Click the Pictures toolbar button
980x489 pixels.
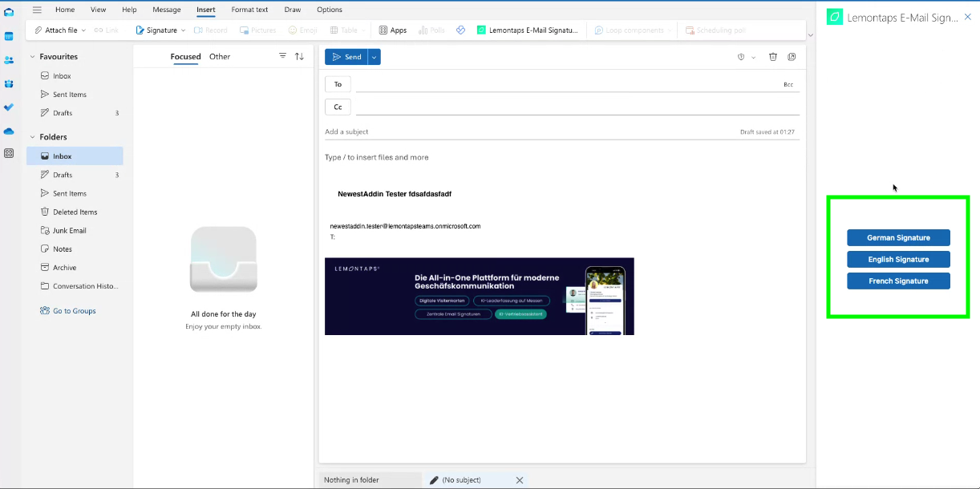coord(257,30)
